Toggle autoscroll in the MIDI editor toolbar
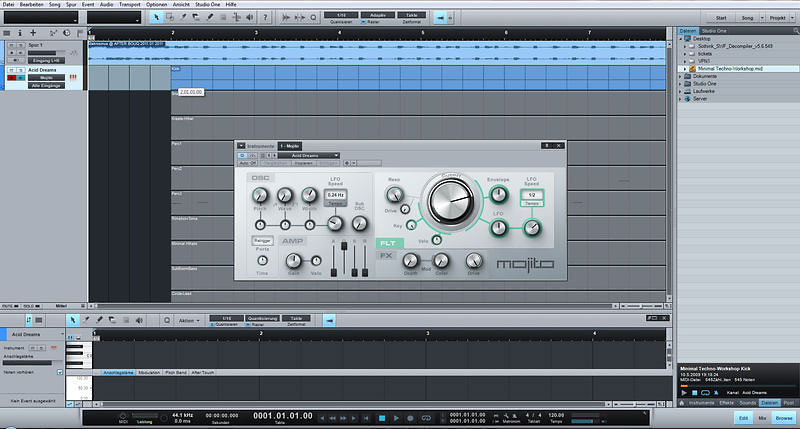 tap(330, 320)
